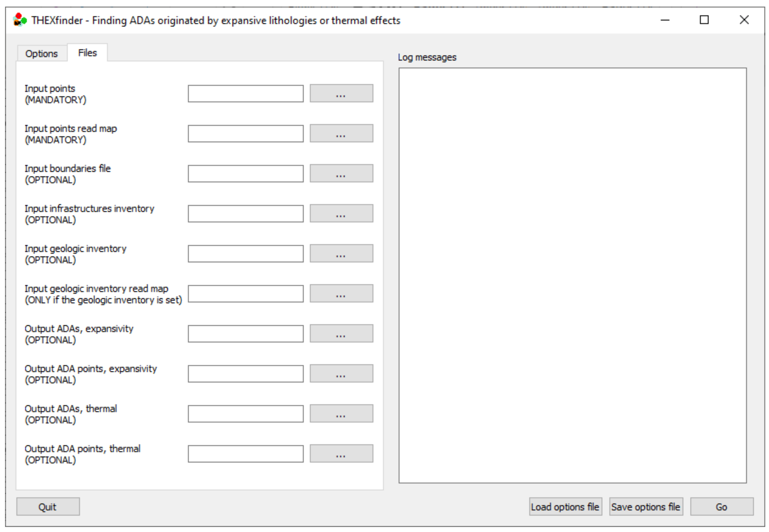Click Save options file button

point(646,507)
